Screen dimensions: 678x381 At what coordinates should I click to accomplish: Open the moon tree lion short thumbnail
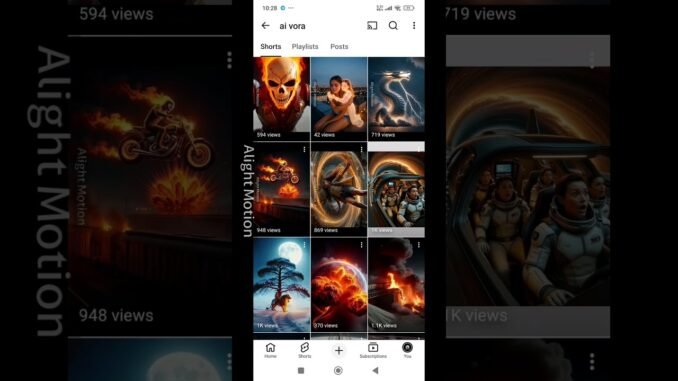click(x=281, y=285)
